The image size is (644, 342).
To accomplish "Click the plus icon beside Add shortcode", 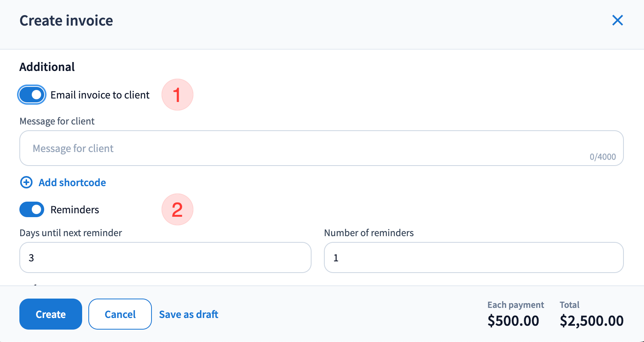I will pos(26,182).
